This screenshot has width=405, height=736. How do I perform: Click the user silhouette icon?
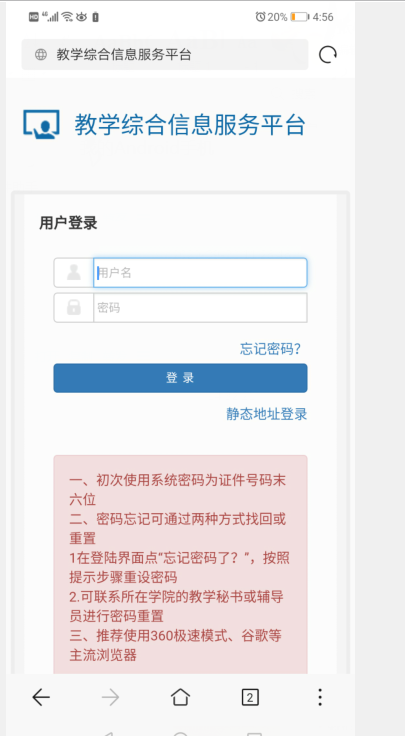74,272
